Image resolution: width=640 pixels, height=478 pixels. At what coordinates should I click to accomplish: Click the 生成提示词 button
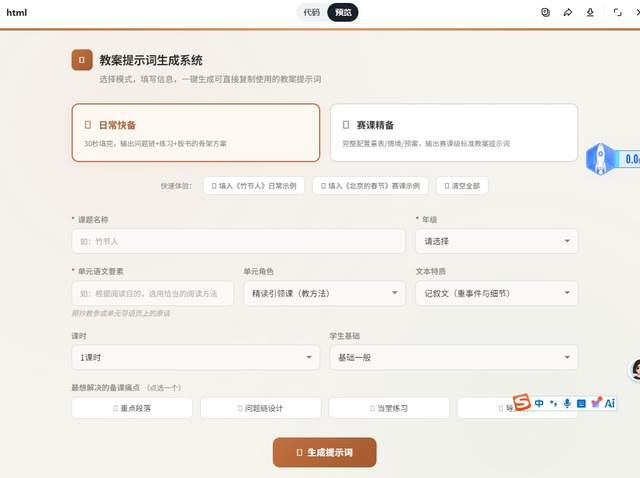click(324, 452)
